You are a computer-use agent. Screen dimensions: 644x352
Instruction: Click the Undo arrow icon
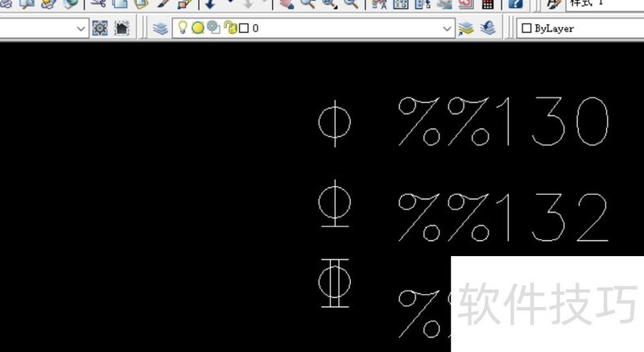pos(210,4)
